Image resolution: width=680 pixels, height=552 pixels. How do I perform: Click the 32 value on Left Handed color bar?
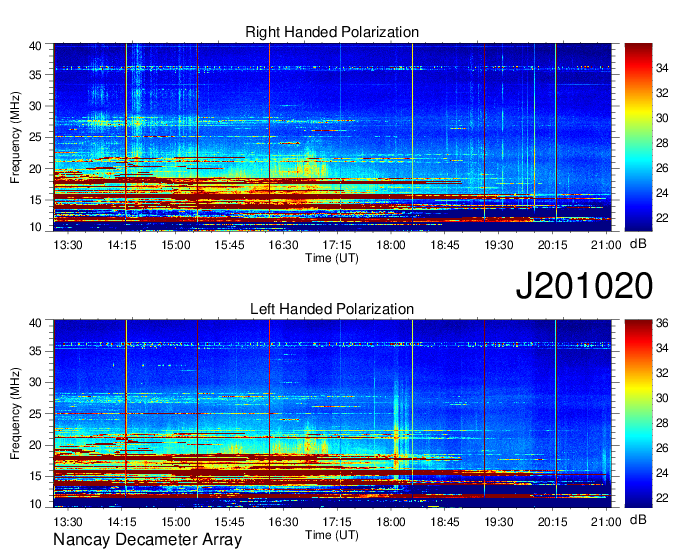tap(662, 373)
